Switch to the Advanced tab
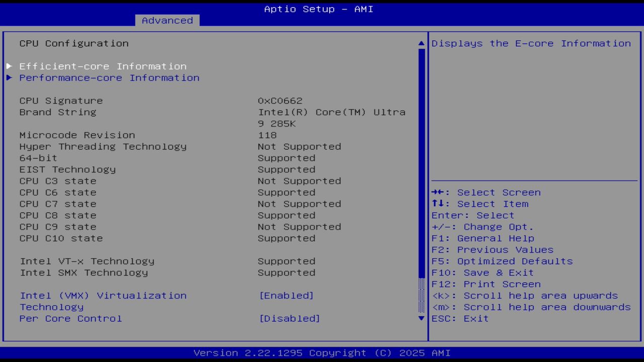This screenshot has width=644, height=362. (167, 20)
